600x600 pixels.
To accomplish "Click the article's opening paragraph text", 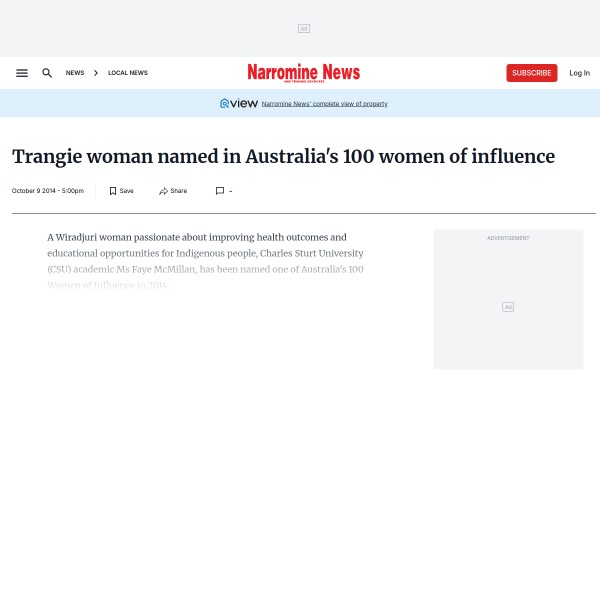I will [x=205, y=261].
